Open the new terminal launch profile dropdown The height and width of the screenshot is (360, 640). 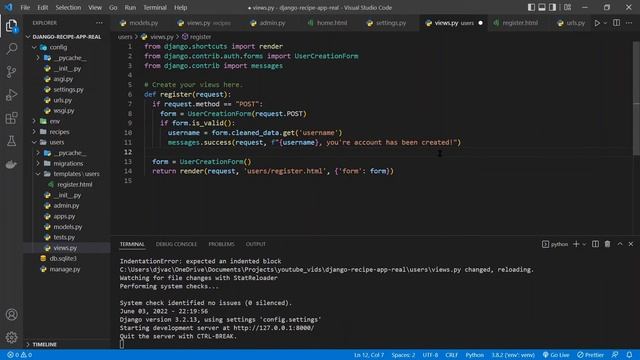click(584, 244)
